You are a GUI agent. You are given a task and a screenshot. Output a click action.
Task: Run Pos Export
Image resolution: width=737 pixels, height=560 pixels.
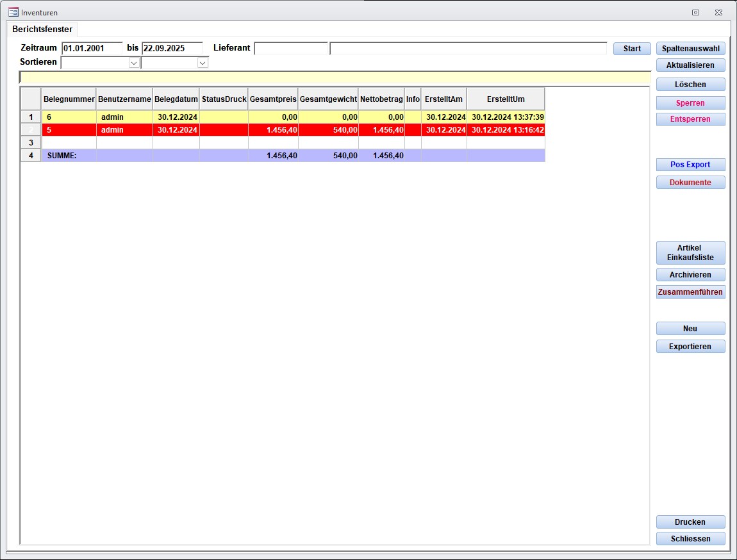coord(690,165)
